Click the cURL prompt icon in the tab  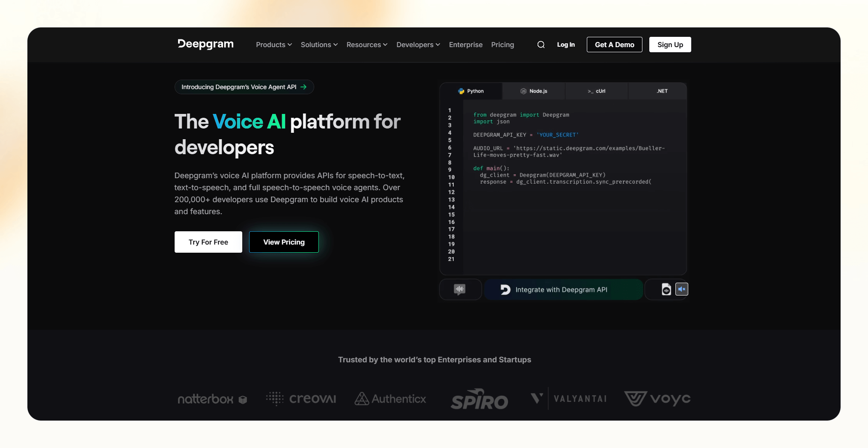coord(590,91)
